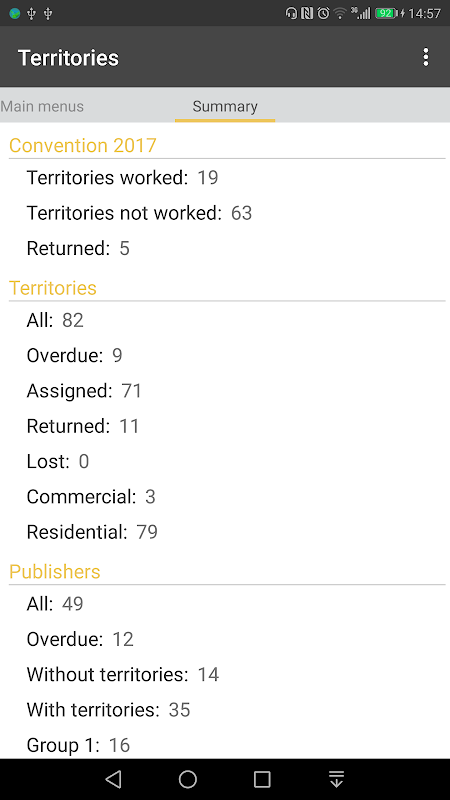Open the three-dot overflow menu
This screenshot has width=450, height=800.
pyautogui.click(x=426, y=57)
